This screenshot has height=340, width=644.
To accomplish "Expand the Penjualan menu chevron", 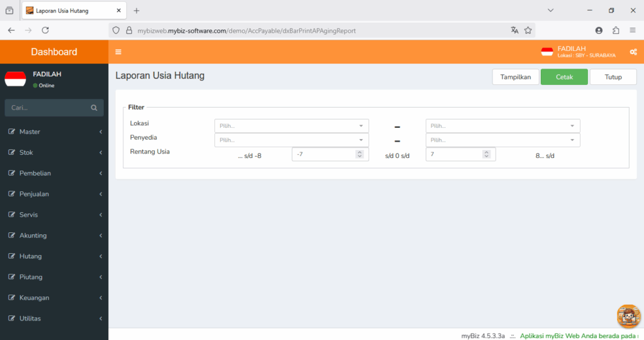I will [101, 194].
